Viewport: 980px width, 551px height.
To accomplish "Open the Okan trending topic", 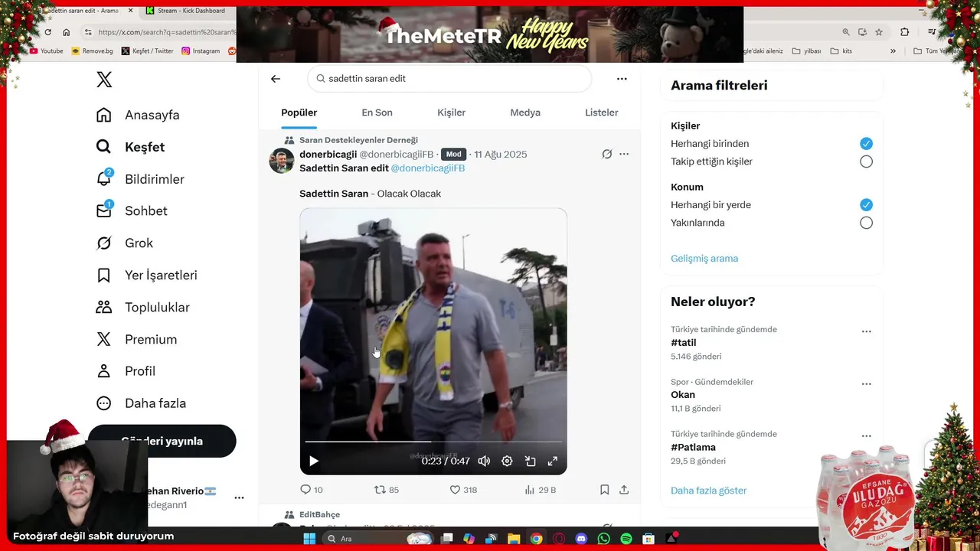I will click(683, 395).
